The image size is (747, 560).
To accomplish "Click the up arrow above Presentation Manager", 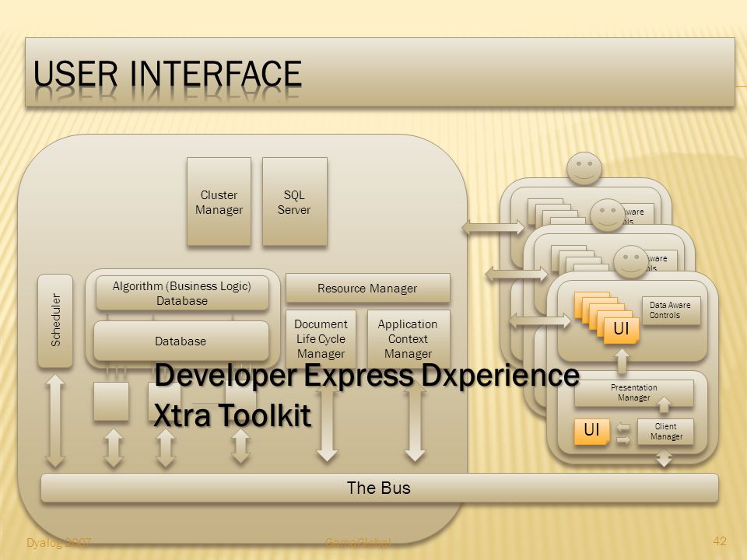I will (622, 361).
